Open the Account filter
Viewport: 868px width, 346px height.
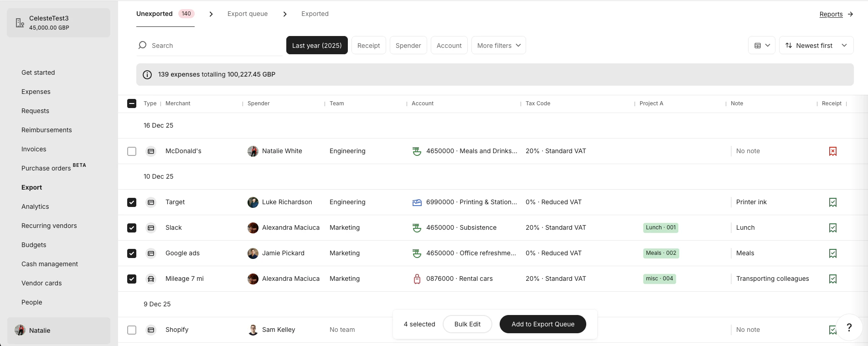pyautogui.click(x=449, y=45)
